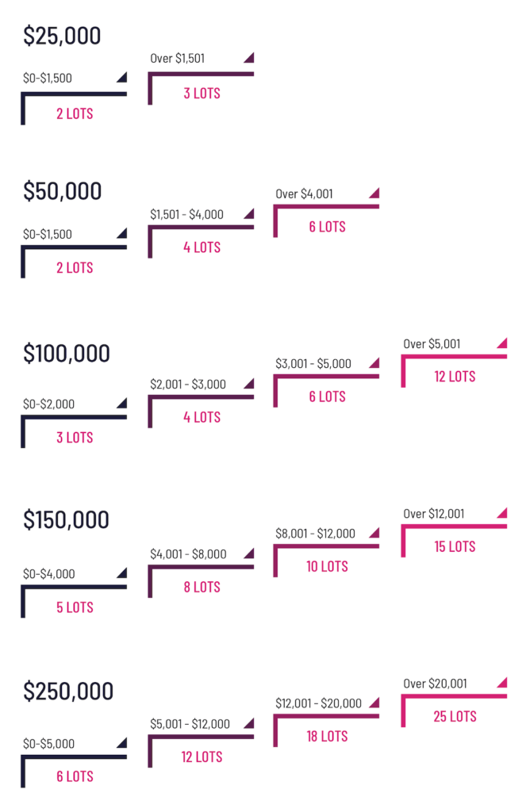Click triangle beside $8,001 - $12,000 tier
Screen dimensions: 530x812
coord(375,533)
